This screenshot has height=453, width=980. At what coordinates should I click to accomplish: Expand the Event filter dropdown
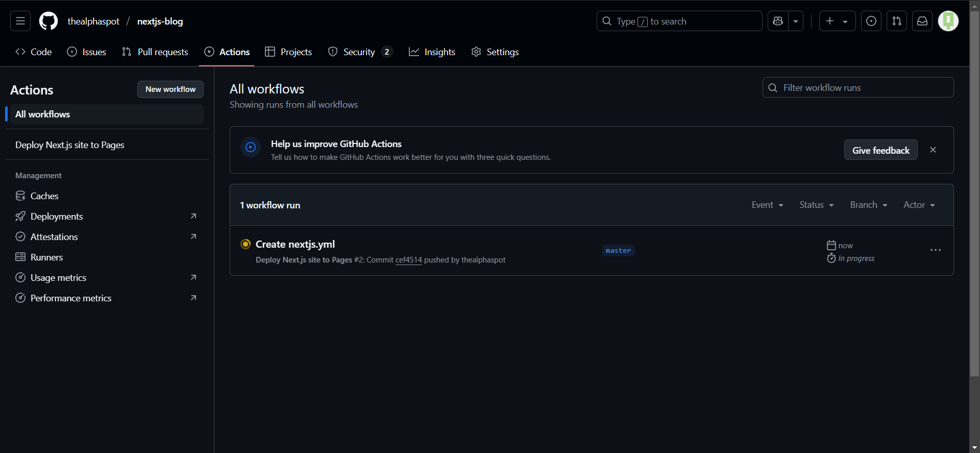pyautogui.click(x=767, y=205)
